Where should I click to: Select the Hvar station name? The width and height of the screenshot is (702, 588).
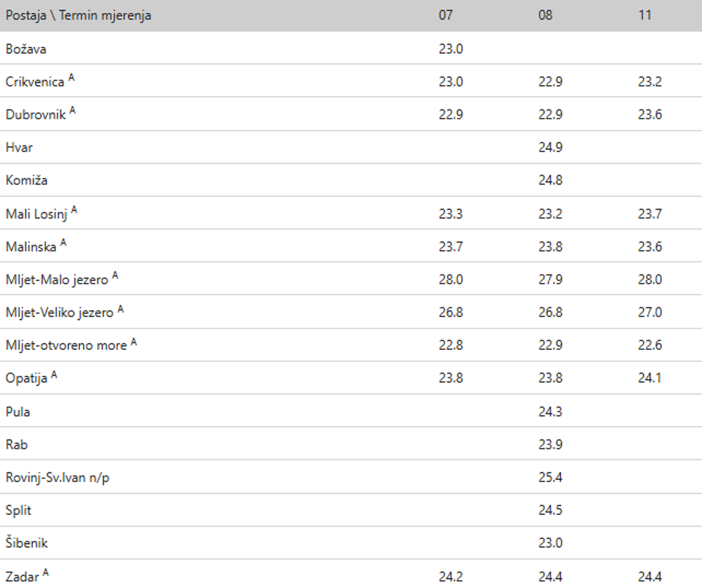click(x=19, y=148)
